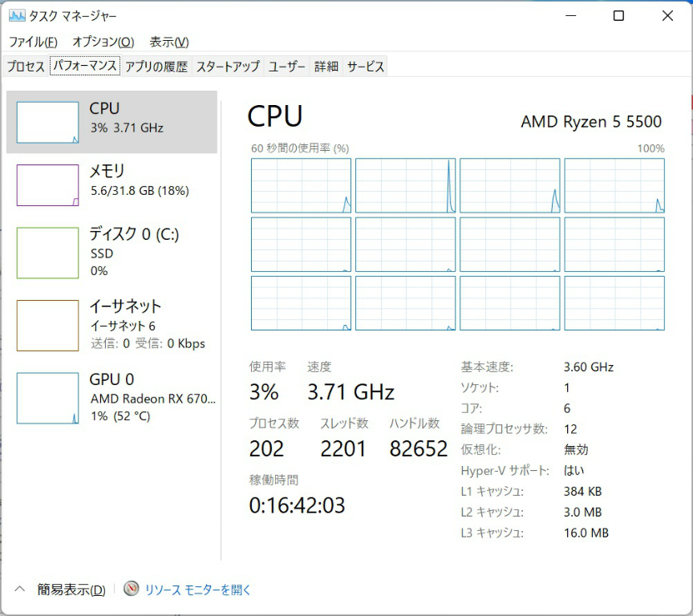This screenshot has height=616, width=693.
Task: Click the 簡易表示 button
Action: coord(71,590)
